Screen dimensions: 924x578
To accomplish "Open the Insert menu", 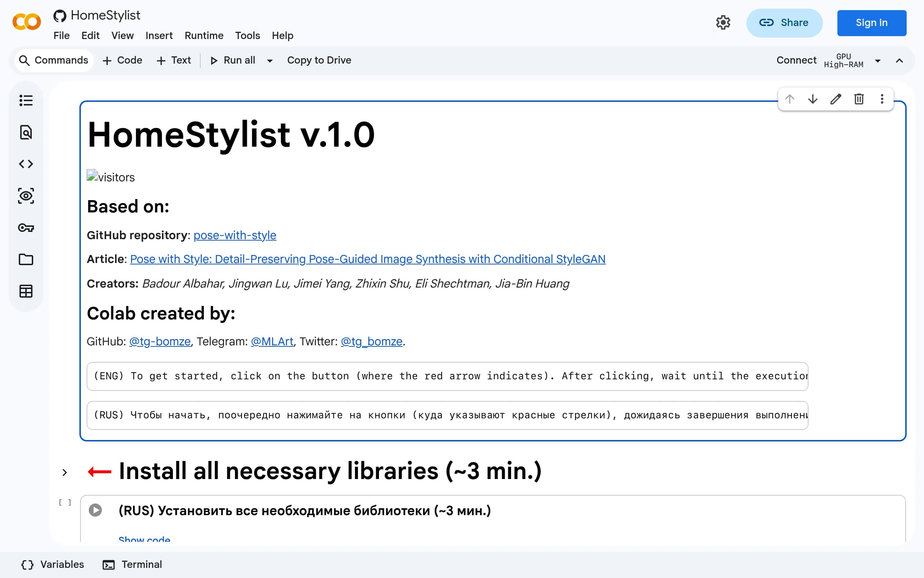I will [159, 35].
